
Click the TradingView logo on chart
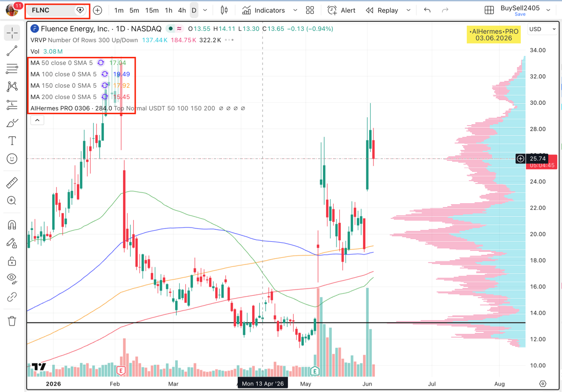(39, 366)
